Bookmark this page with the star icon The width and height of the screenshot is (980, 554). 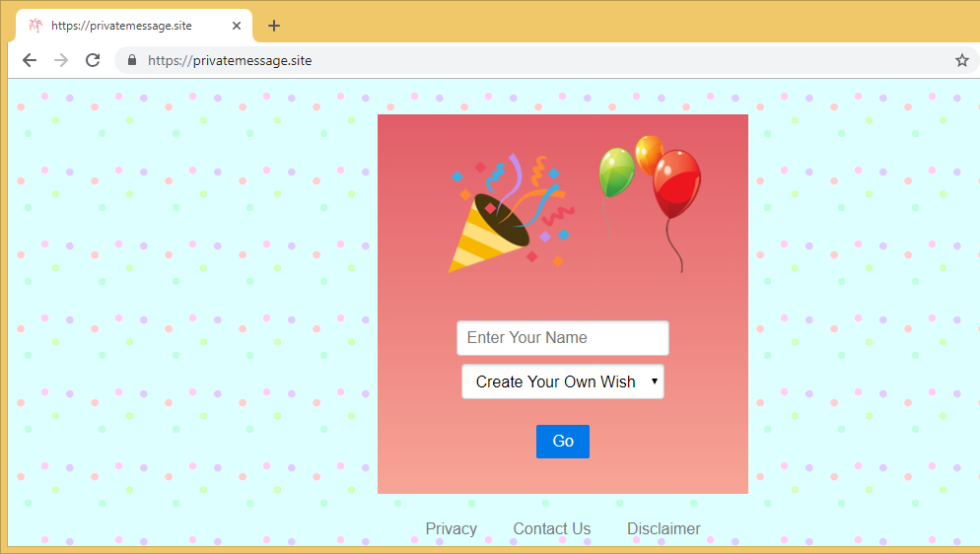coord(961,60)
